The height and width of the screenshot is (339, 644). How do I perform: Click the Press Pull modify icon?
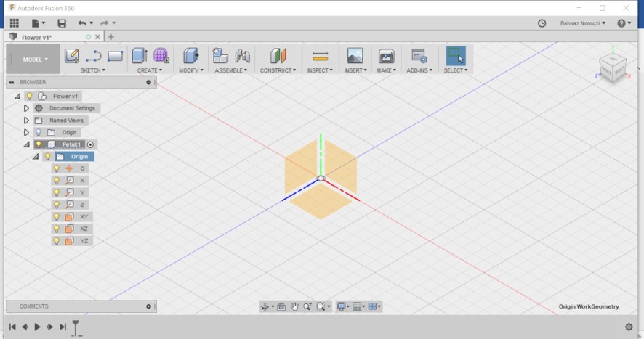click(x=191, y=55)
